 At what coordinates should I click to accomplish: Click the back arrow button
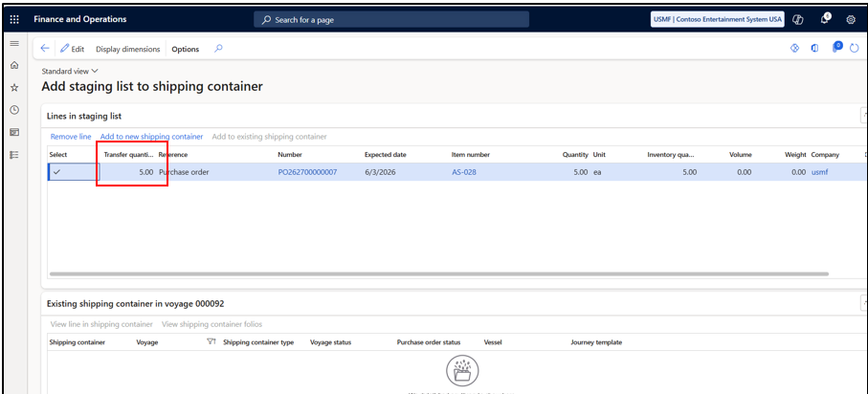click(x=45, y=49)
